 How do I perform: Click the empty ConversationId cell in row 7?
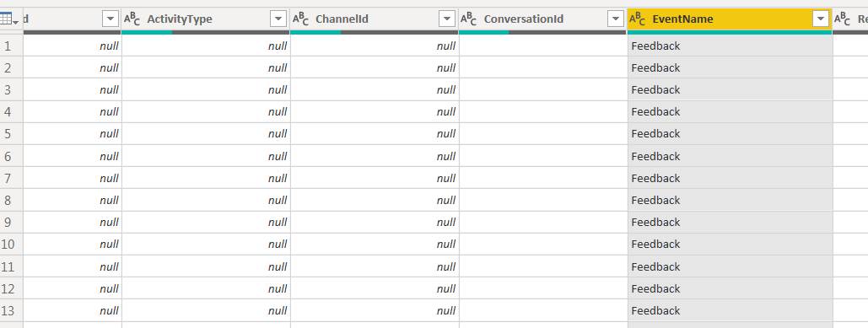click(542, 178)
